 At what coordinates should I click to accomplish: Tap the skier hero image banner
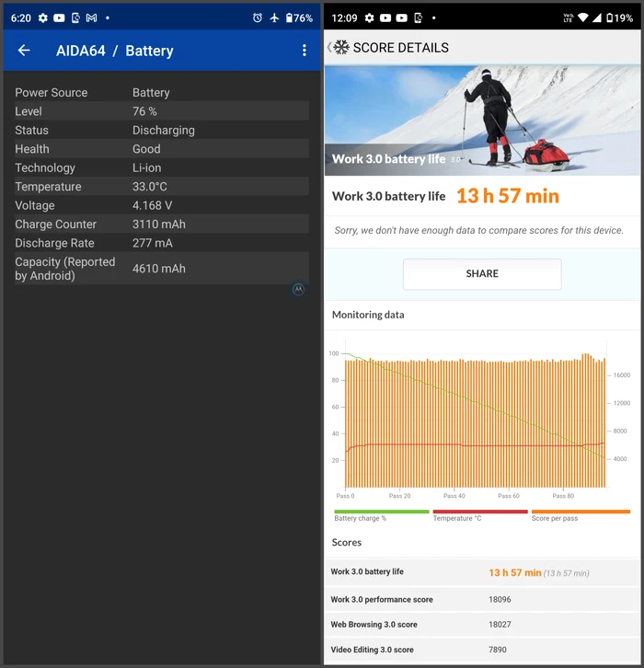[x=482, y=121]
